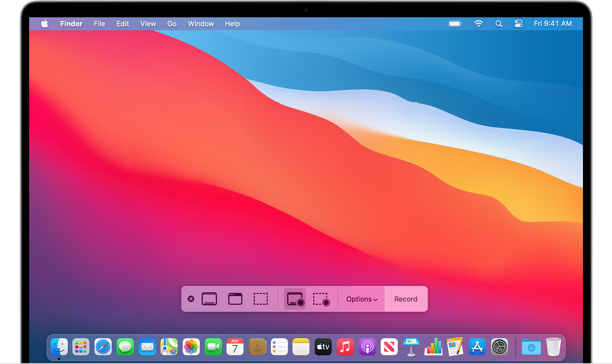Image resolution: width=612 pixels, height=364 pixels.
Task: Open the Options dropdown
Action: point(361,299)
